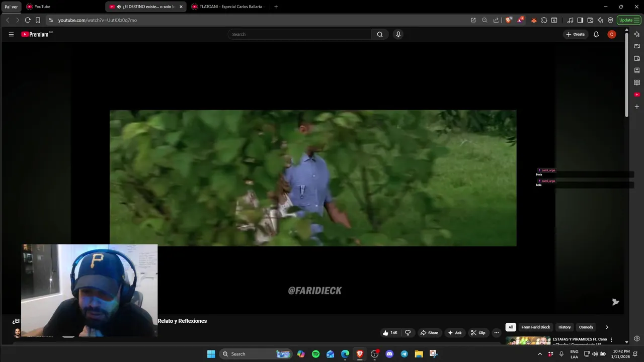Select the All filter chip
This screenshot has width=644, height=362.
[x=511, y=327]
